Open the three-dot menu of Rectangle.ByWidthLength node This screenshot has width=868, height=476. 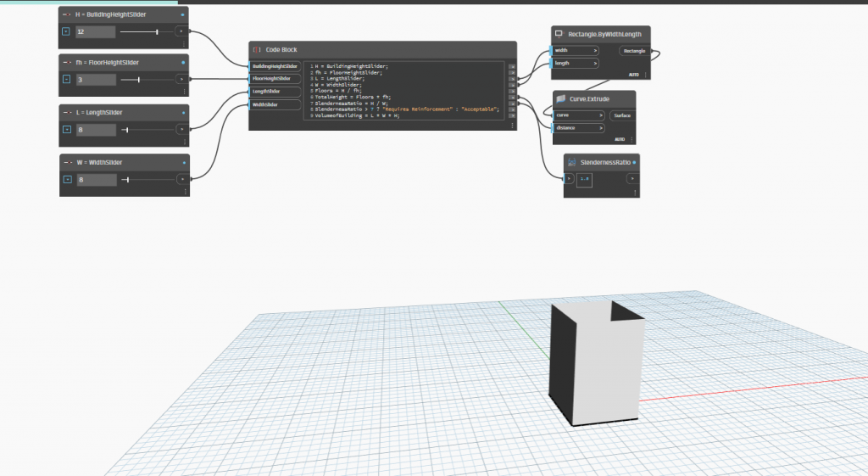pos(645,75)
